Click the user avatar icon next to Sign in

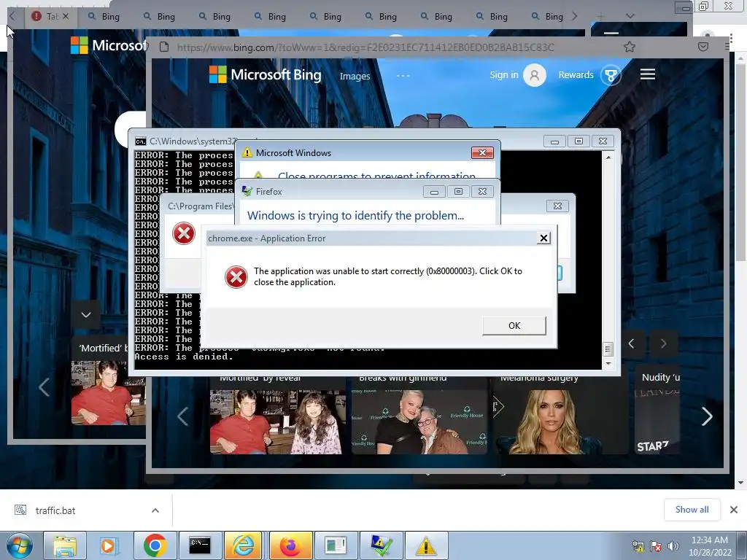[x=535, y=75]
